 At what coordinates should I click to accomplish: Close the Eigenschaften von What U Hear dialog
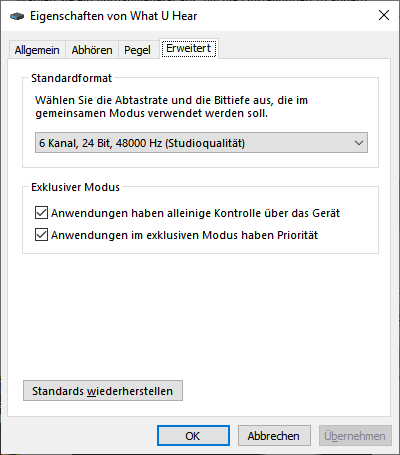384,15
